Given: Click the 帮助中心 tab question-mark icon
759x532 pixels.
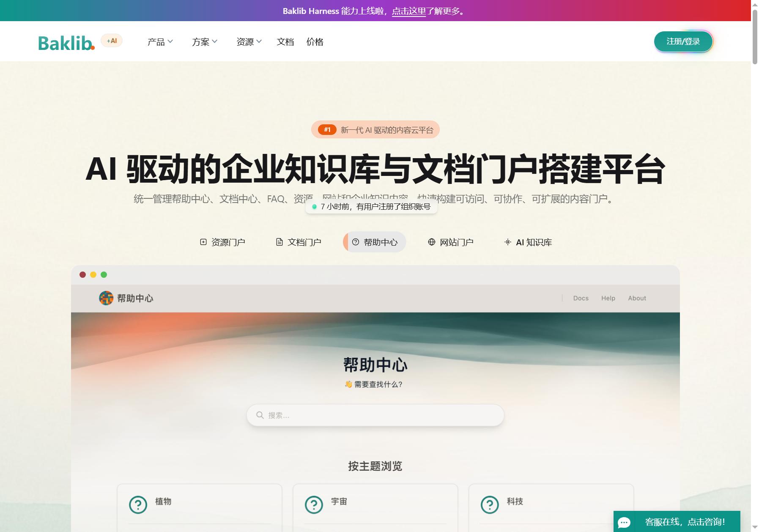Looking at the screenshot, I should click(x=356, y=242).
